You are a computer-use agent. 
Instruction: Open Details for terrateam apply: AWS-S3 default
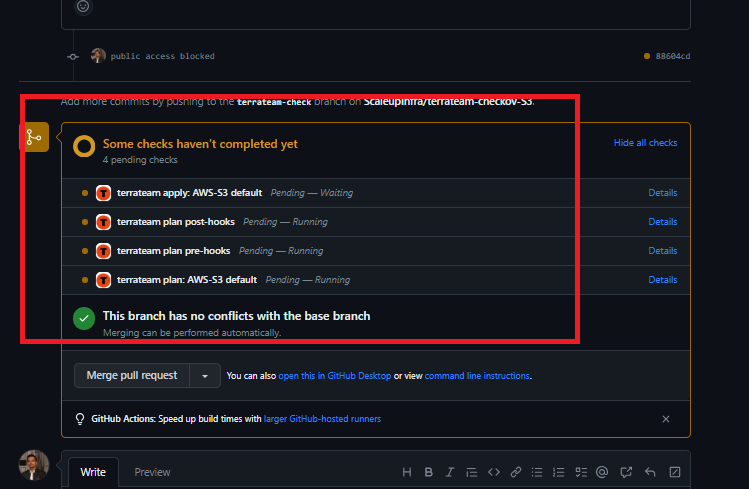point(663,193)
